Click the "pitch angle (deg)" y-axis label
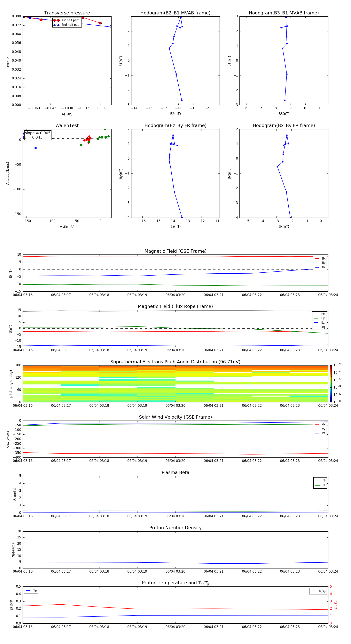The image size is (351, 644). (11, 384)
